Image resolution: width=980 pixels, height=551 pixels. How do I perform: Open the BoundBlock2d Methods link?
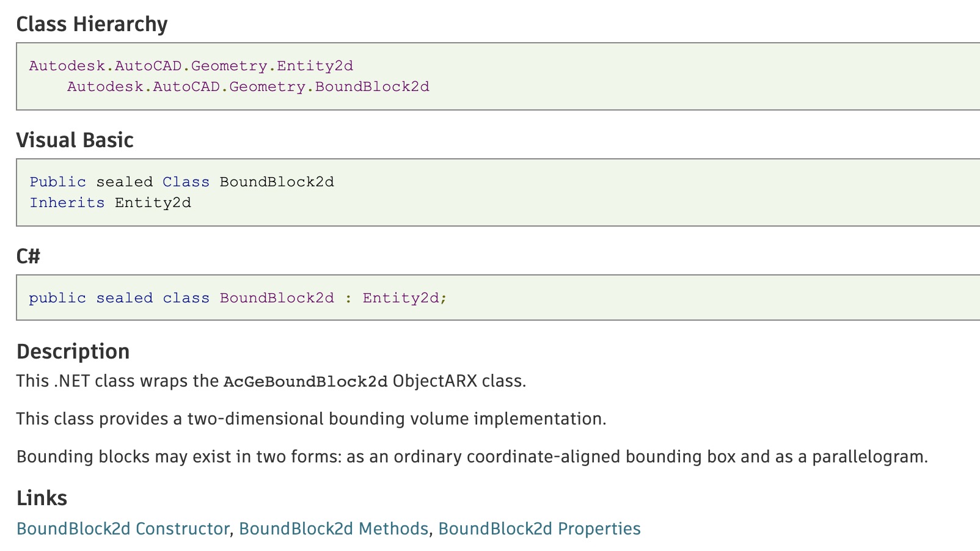point(334,528)
